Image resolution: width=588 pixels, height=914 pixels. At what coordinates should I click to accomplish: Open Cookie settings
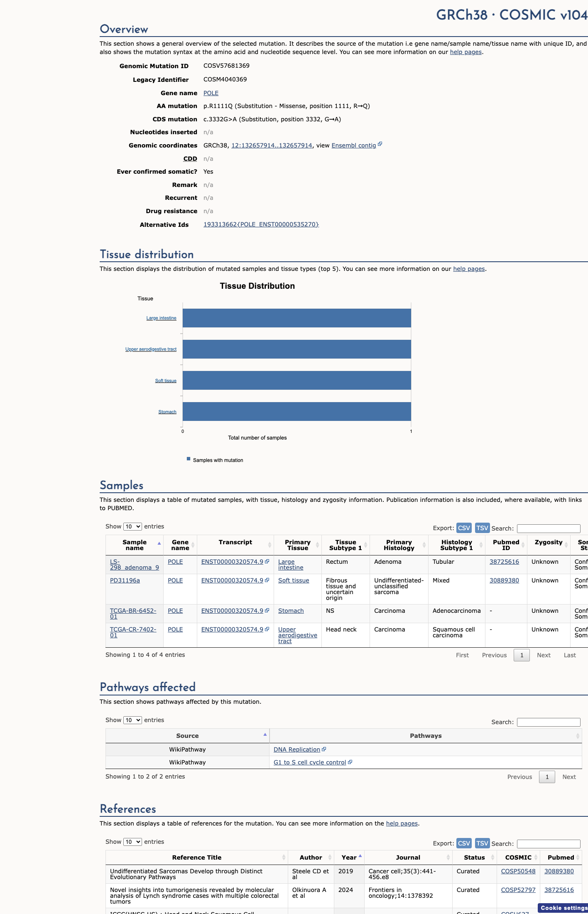click(x=563, y=908)
